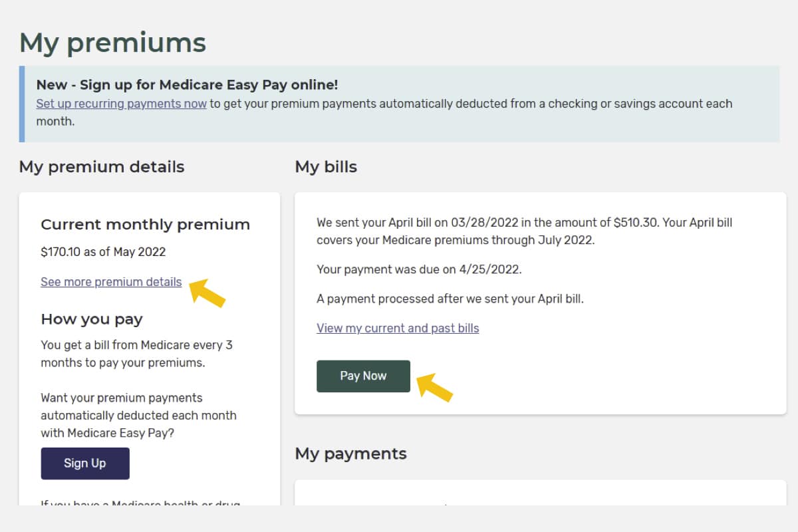This screenshot has width=798, height=532.
Task: Open Set up recurring payments now link
Action: (x=120, y=103)
